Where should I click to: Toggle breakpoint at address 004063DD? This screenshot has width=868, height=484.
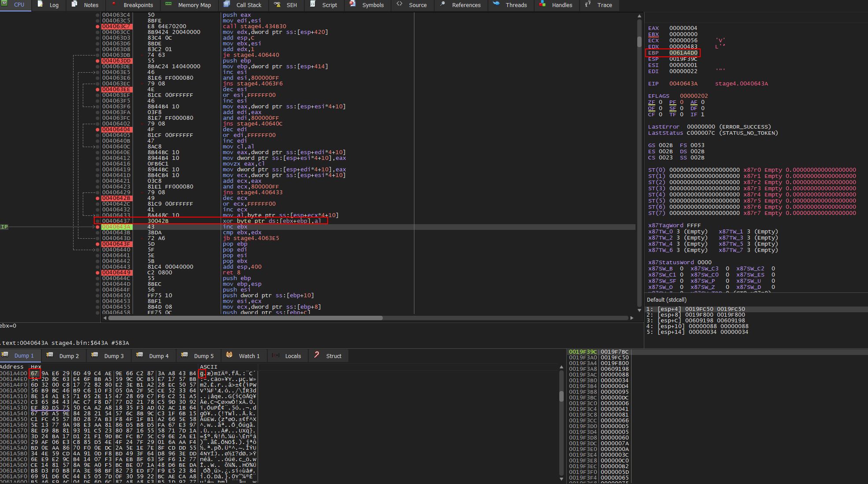pyautogui.click(x=98, y=61)
